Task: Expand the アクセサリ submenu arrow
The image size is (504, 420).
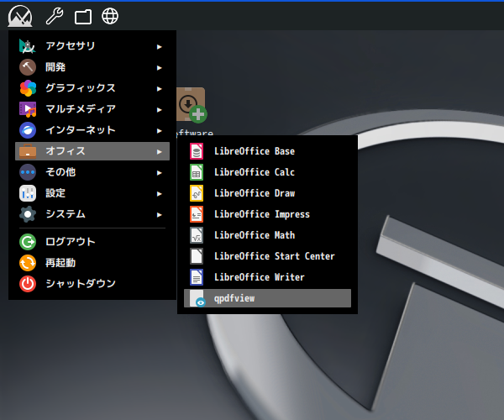Action: (x=159, y=46)
